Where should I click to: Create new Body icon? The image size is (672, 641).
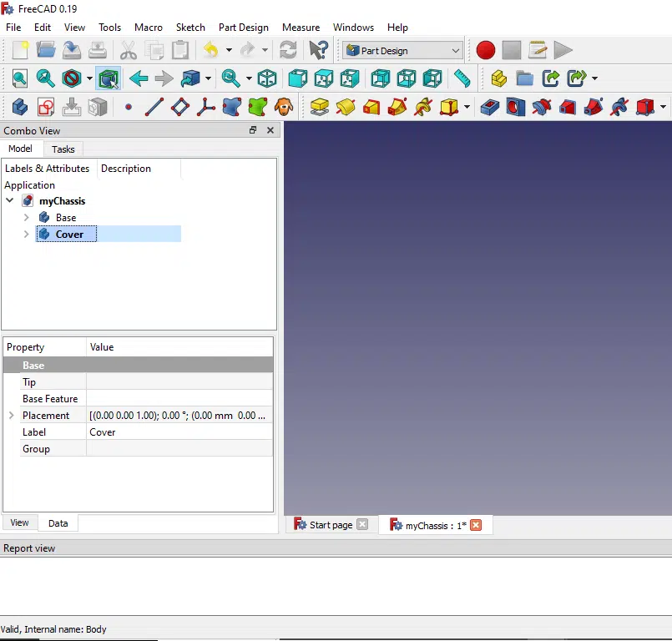pos(20,107)
